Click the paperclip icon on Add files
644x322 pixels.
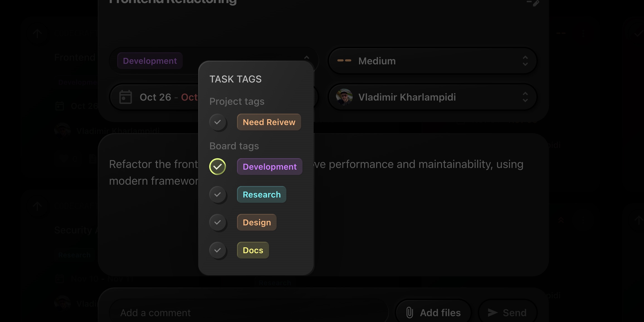coord(409,313)
